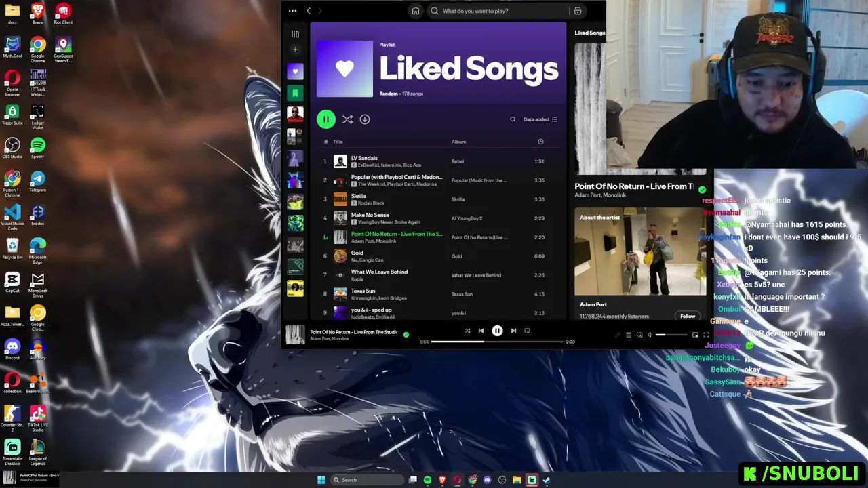
Task: Expand Your Library sidebar icon
Action: point(295,34)
